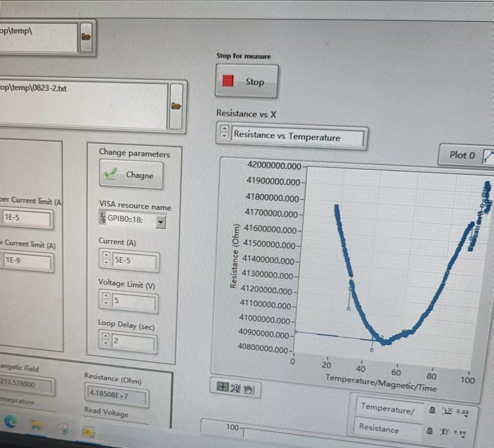The image size is (494, 448).
Task: Increment the Loop Delay value with up arrow
Action: point(106,336)
